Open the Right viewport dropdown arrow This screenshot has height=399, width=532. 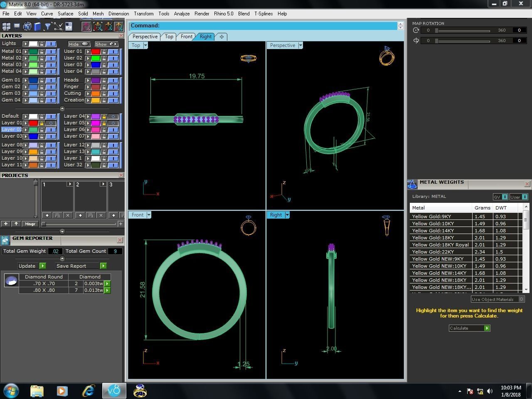(287, 215)
